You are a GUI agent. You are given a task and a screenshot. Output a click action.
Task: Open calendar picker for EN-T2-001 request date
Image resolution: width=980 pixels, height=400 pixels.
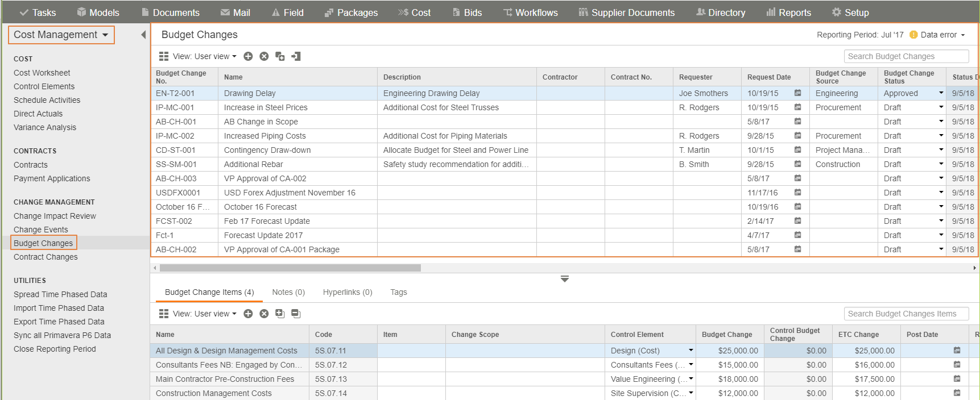(797, 93)
